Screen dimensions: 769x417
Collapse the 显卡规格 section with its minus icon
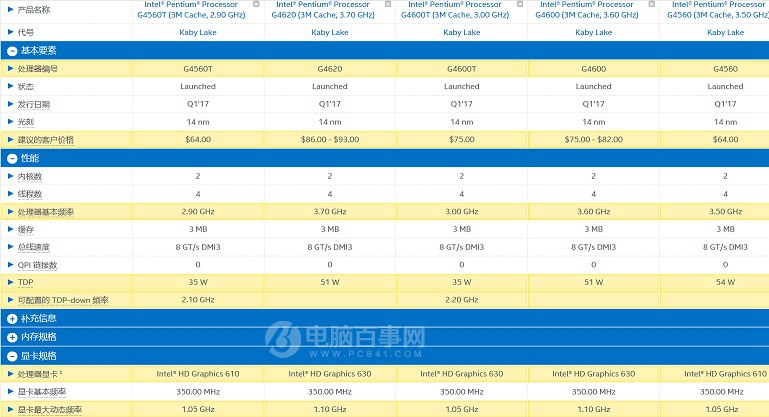[x=12, y=357]
